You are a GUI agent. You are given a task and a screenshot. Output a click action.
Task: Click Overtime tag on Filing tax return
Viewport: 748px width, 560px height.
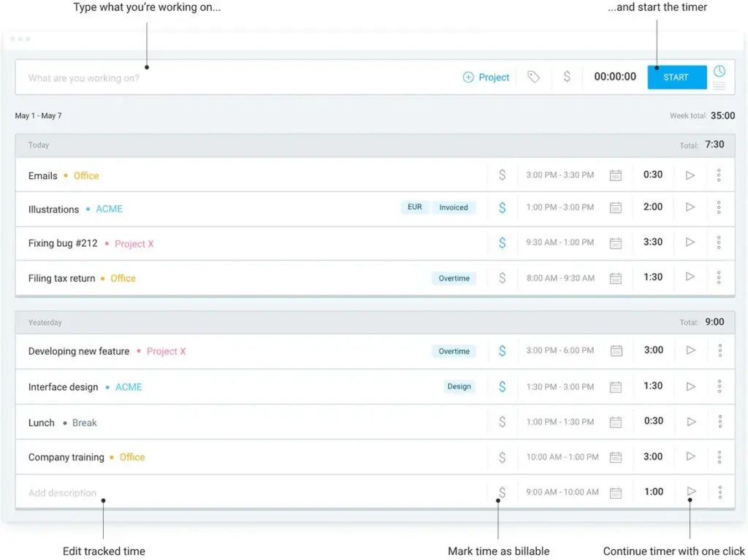tap(454, 278)
